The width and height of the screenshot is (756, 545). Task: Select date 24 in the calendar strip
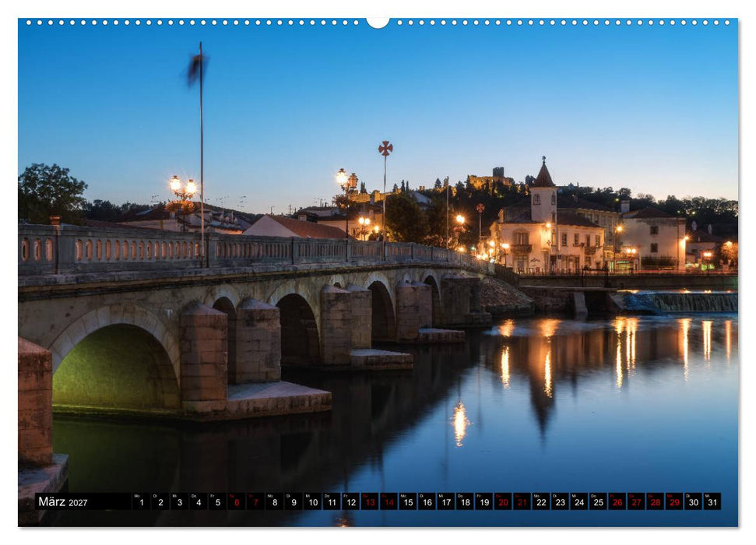coord(579,501)
